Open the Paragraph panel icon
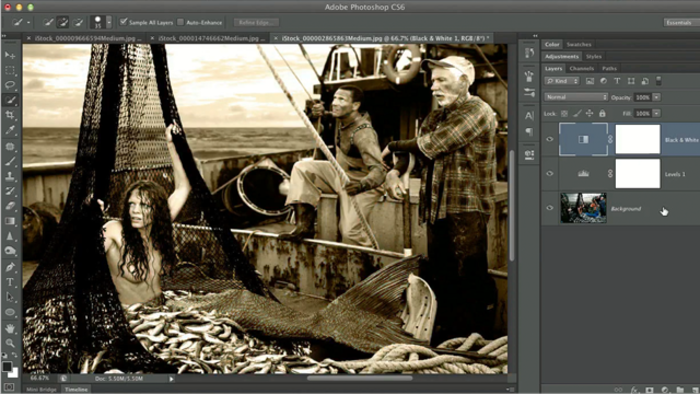This screenshot has height=394, width=700. click(x=529, y=131)
